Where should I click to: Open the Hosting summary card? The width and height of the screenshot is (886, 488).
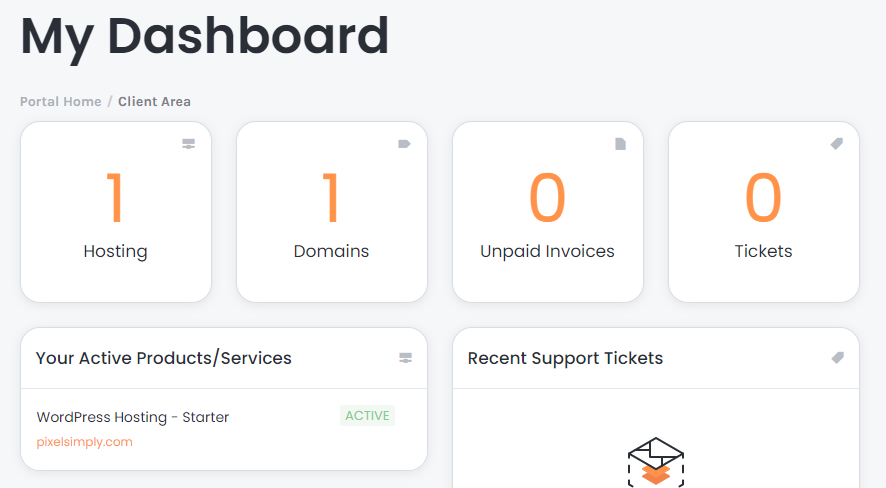(116, 212)
